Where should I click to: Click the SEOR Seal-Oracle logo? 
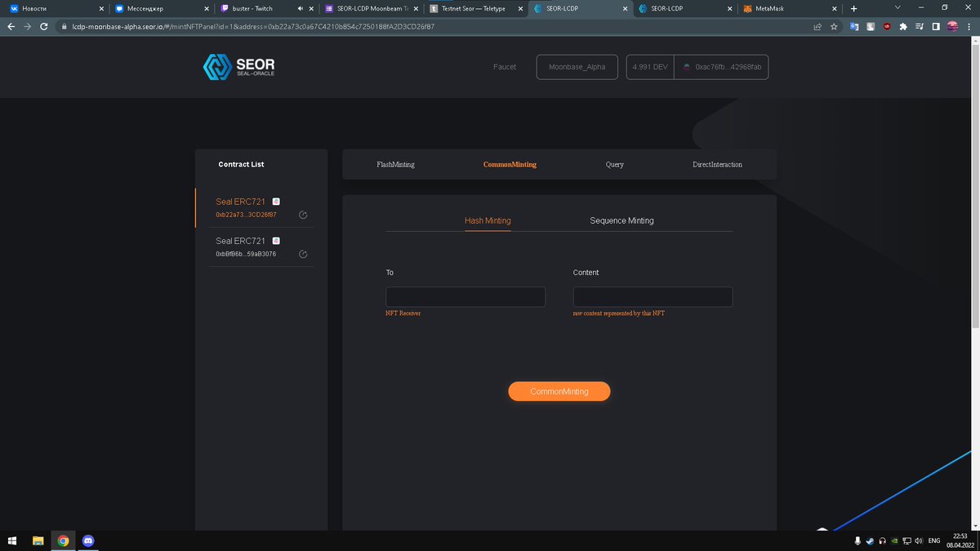(x=238, y=67)
